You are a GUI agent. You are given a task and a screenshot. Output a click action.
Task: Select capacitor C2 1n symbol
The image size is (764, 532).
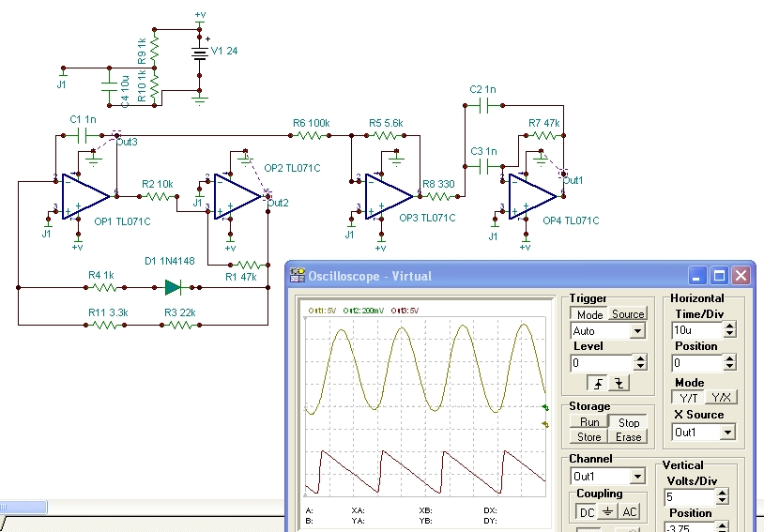pos(483,105)
